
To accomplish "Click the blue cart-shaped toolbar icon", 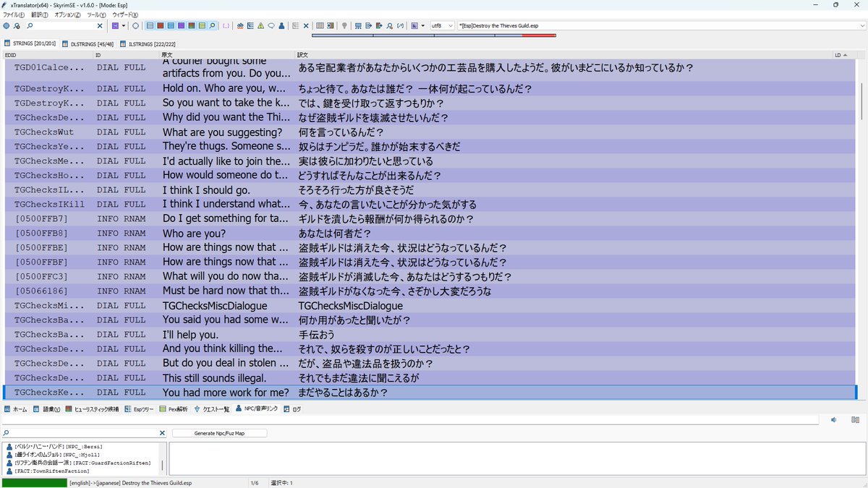I will pos(358,25).
